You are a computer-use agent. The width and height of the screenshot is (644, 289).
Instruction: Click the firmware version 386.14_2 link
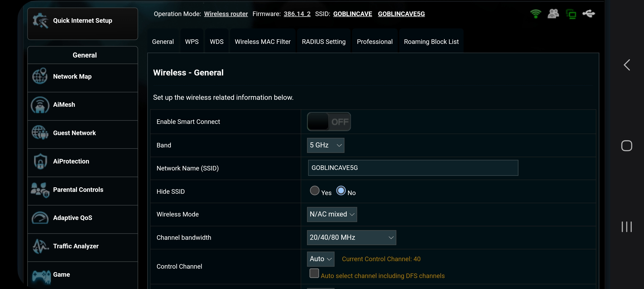click(297, 14)
